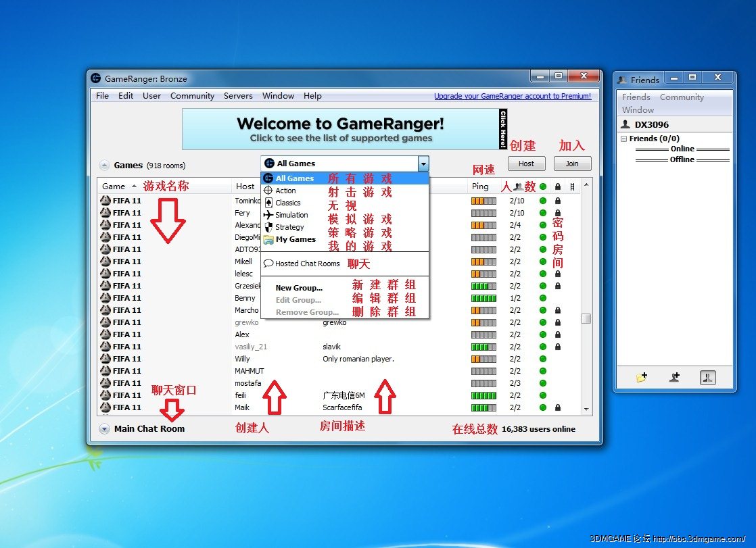Click the lock icon column header
This screenshot has height=548, width=756.
click(557, 186)
